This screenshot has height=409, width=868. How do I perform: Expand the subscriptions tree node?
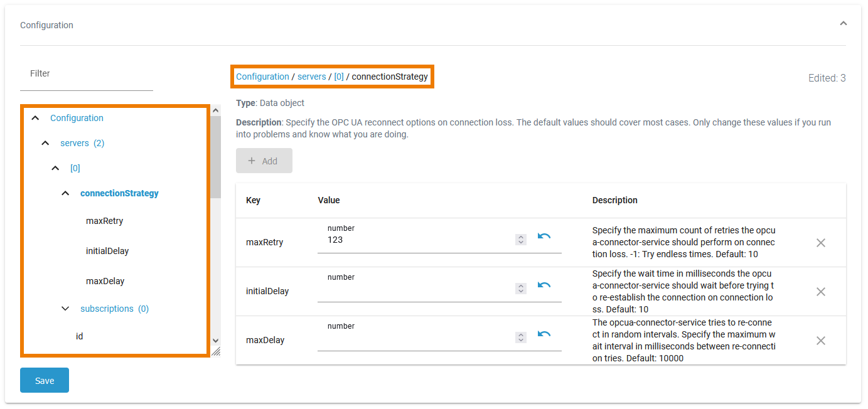click(x=65, y=309)
